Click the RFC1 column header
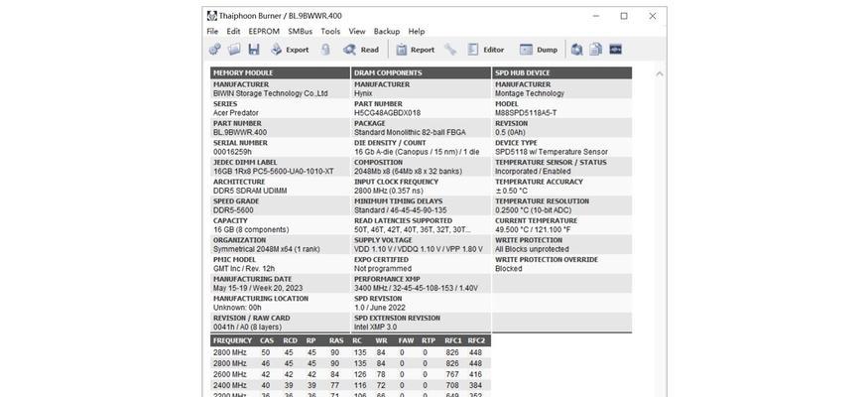The width and height of the screenshot is (868, 397). click(452, 341)
